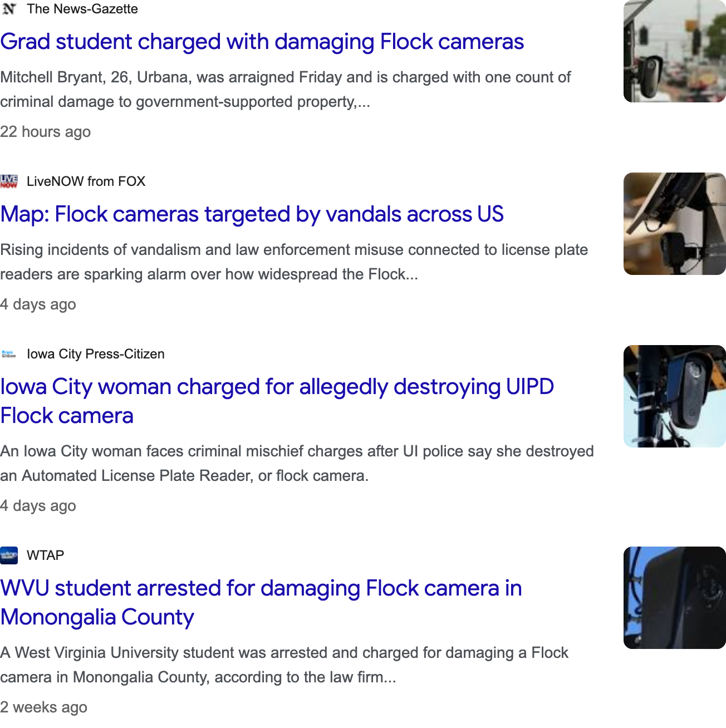Click The News-Gazette favicon icon
726x728 pixels.
(9, 9)
